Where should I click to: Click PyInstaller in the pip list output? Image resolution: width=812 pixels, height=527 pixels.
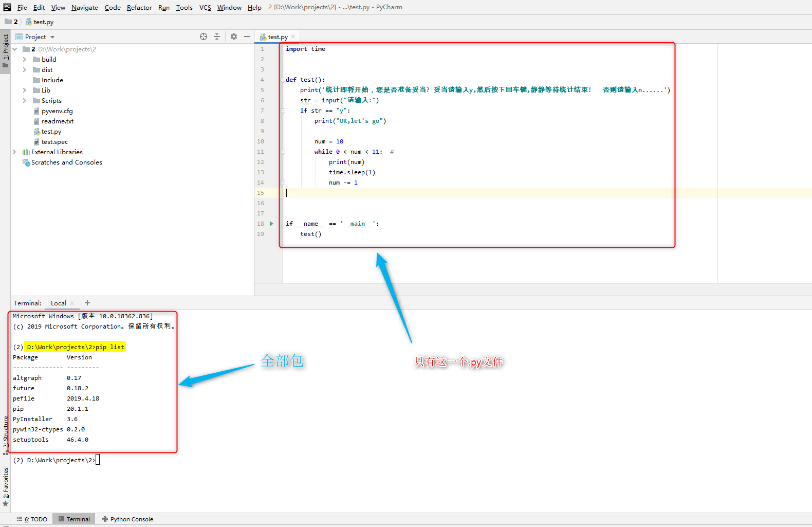32,419
